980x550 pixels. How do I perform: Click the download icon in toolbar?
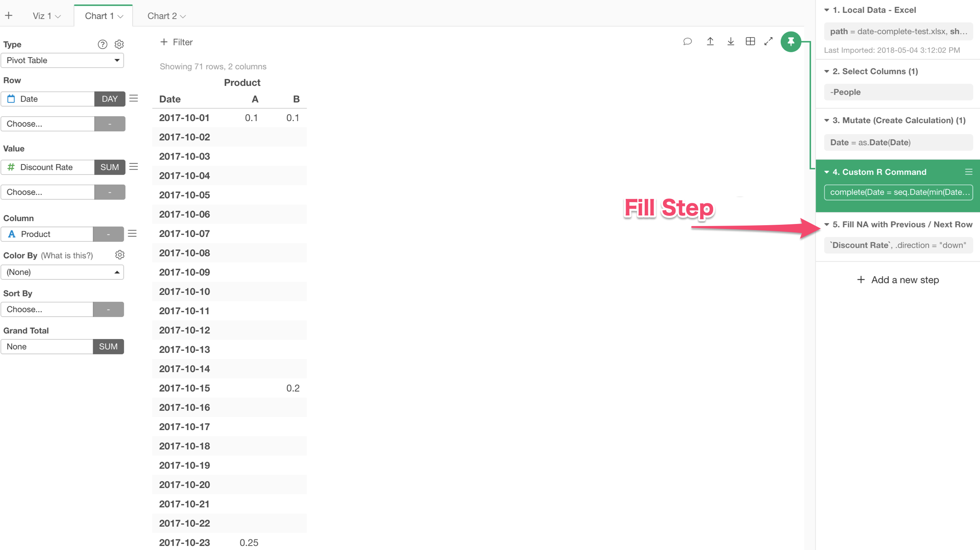pyautogui.click(x=730, y=41)
